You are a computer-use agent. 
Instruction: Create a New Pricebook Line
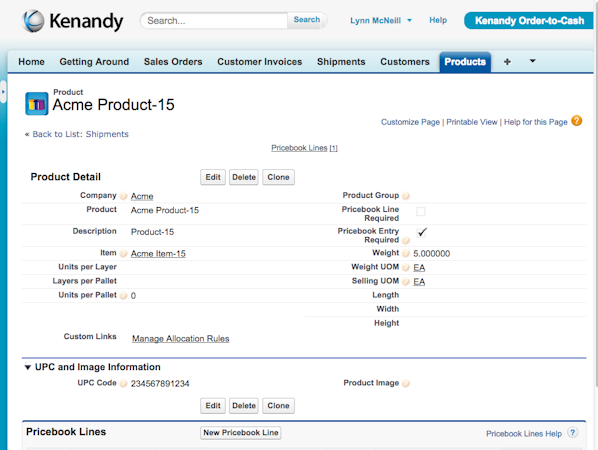pyautogui.click(x=241, y=433)
